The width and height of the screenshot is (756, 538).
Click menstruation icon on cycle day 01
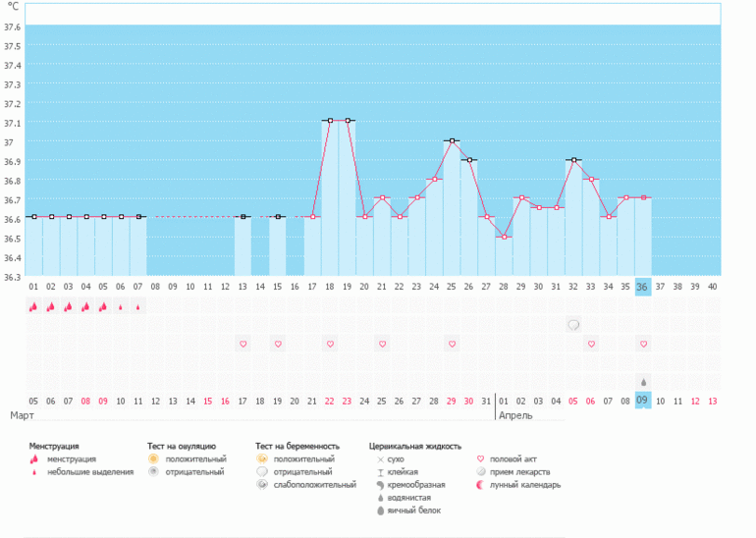(33, 306)
